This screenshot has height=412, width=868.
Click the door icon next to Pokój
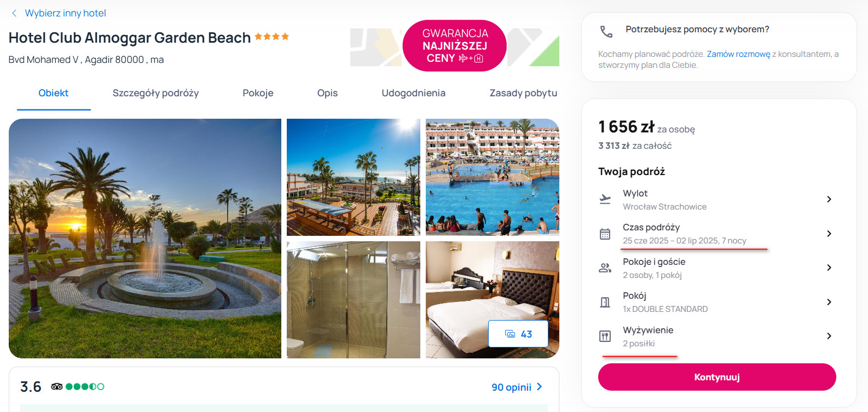pyautogui.click(x=605, y=302)
